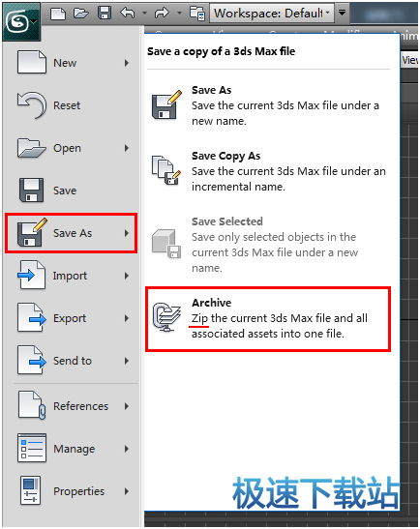
Task: Click the 3ds Max application logo button
Action: pyautogui.click(x=21, y=21)
